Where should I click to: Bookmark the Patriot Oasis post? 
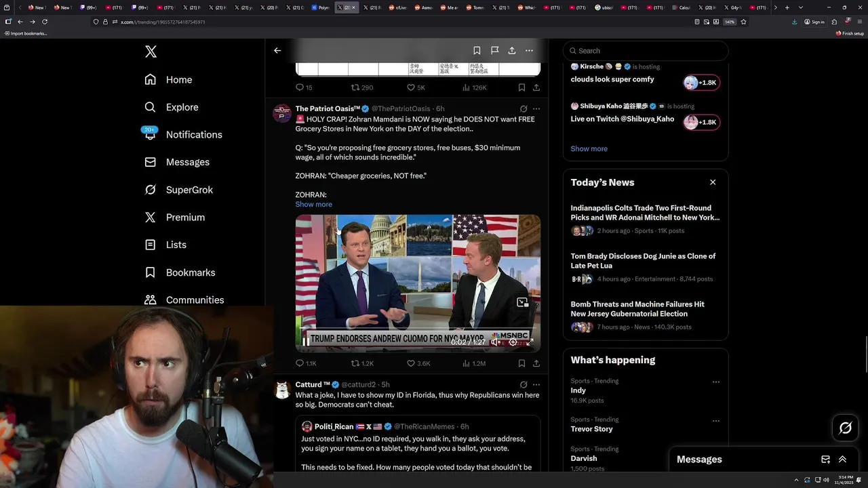[x=521, y=363]
